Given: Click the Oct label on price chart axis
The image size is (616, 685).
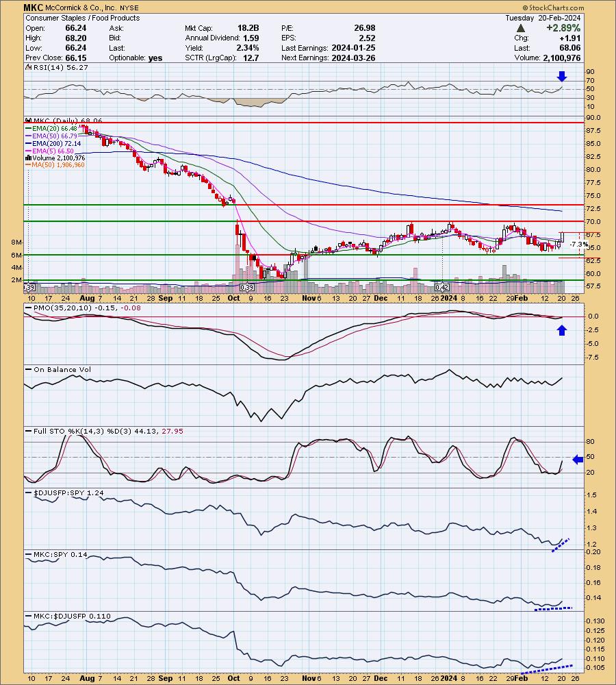Looking at the screenshot, I should 233,298.
